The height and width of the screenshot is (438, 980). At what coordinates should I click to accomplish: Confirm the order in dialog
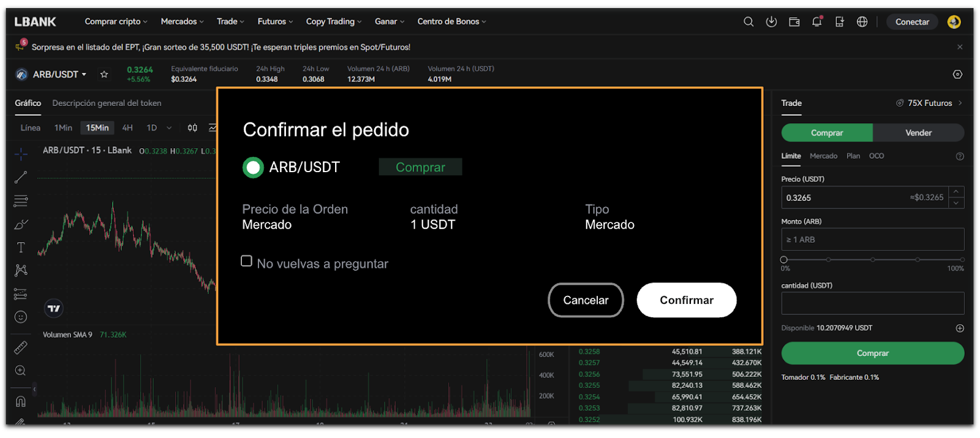coord(687,300)
